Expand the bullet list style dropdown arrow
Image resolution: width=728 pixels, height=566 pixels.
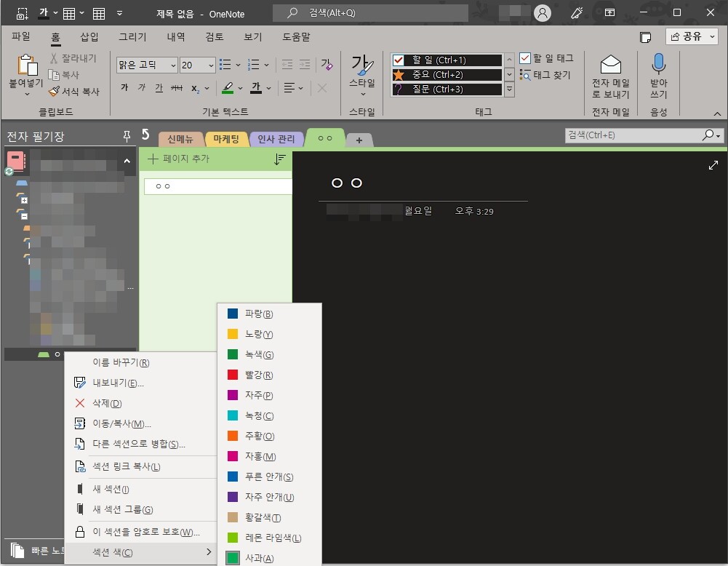(238, 65)
